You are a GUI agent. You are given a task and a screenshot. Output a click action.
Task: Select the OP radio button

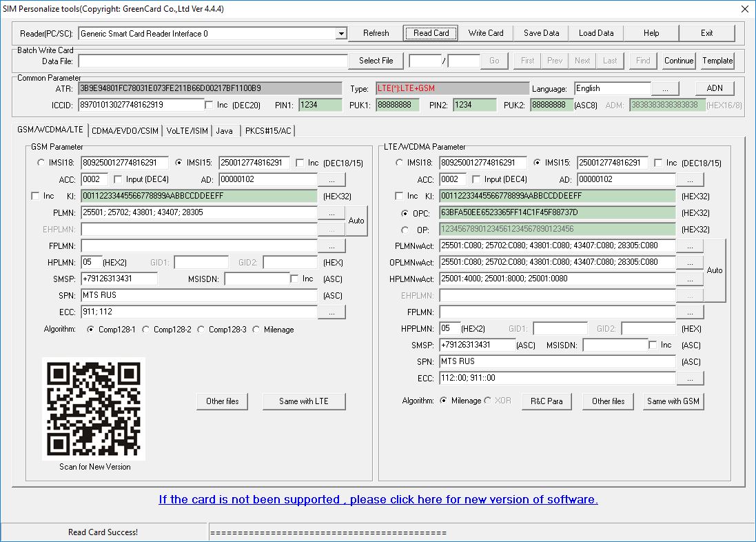point(405,230)
